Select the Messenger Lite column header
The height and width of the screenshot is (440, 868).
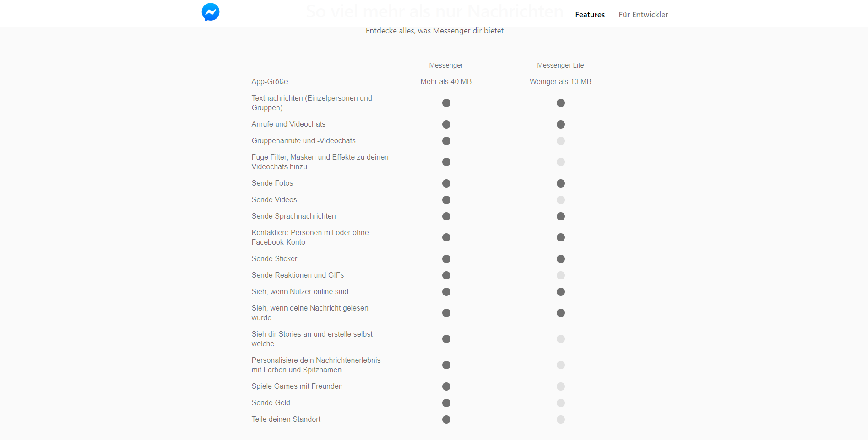(x=560, y=65)
